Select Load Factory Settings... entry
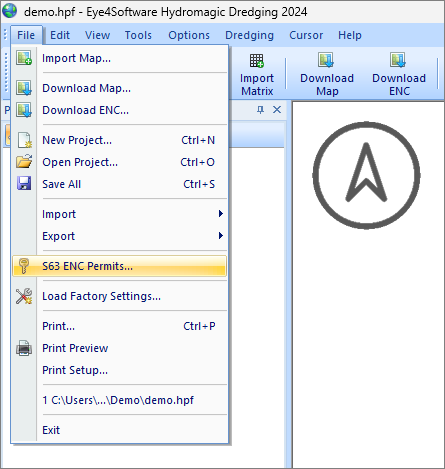This screenshot has width=445, height=469. (x=119, y=296)
